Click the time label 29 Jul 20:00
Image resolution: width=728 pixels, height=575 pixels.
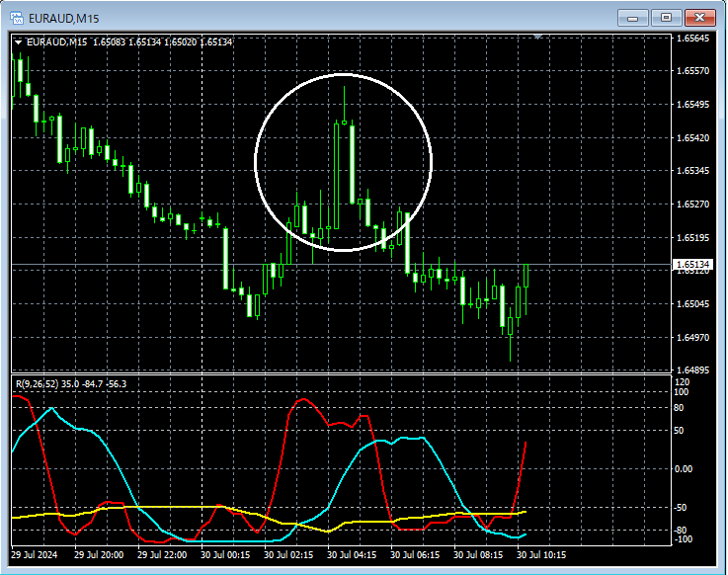coord(99,555)
